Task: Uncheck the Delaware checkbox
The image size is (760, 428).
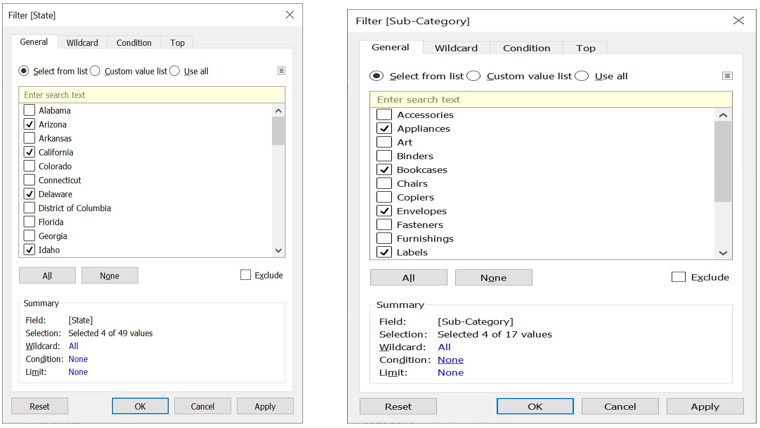Action: [30, 194]
